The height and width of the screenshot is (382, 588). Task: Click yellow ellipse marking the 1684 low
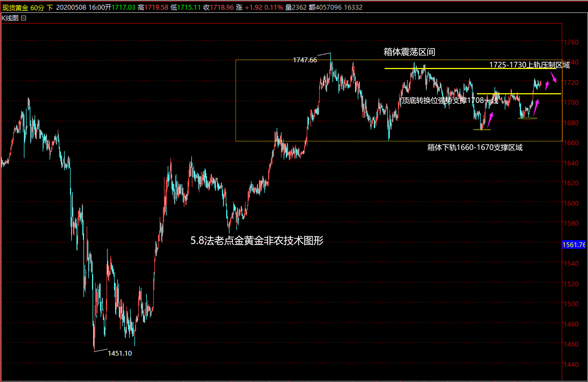pos(528,118)
